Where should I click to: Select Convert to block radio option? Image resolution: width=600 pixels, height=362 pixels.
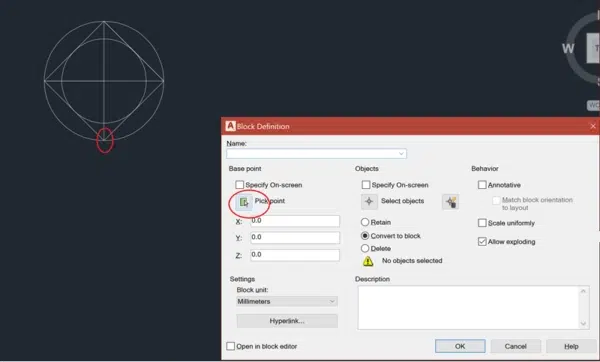365,236
